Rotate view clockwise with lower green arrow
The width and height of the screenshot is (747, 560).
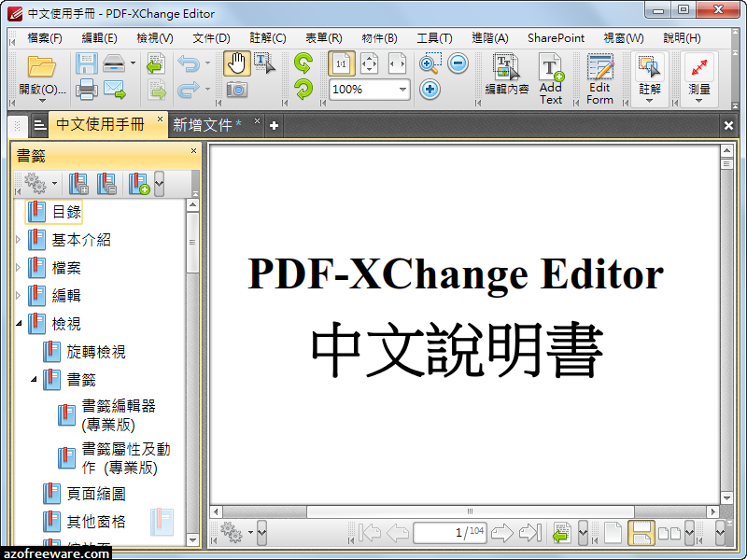tap(303, 89)
